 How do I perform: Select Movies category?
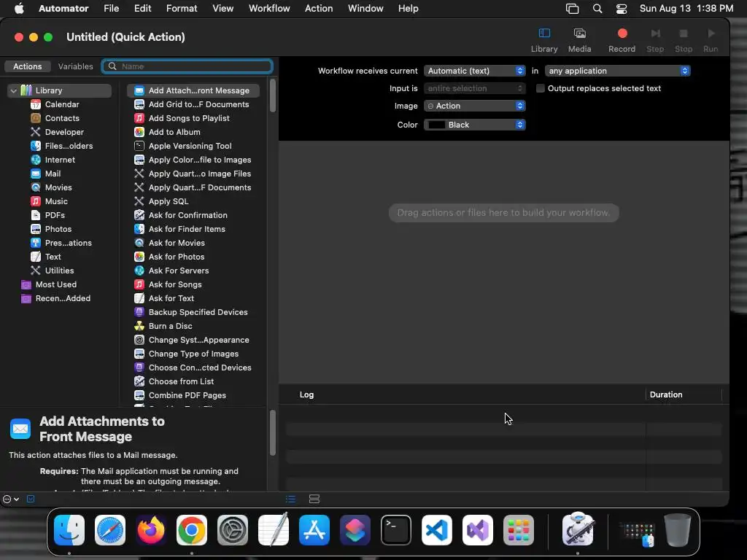pos(58,187)
